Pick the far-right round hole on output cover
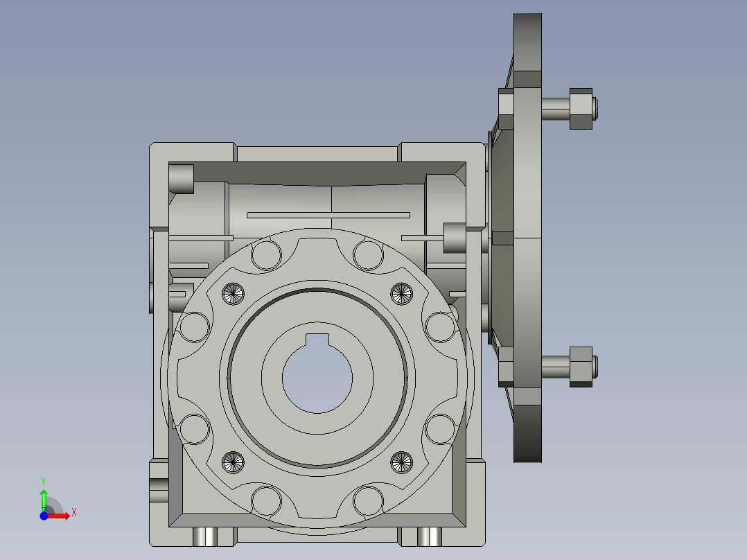Image resolution: width=747 pixels, height=560 pixels. pyautogui.click(x=439, y=327)
